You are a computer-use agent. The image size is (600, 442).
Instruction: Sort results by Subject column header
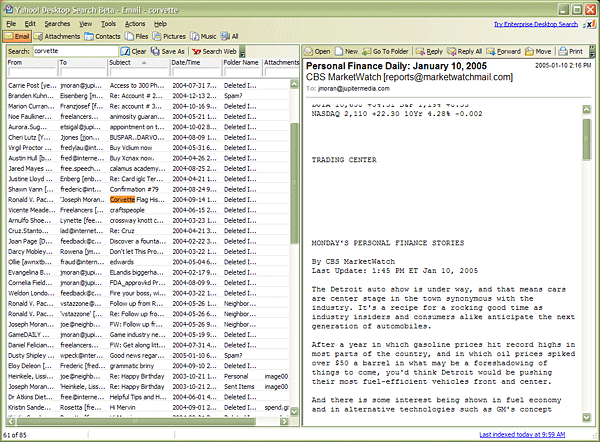click(x=139, y=62)
